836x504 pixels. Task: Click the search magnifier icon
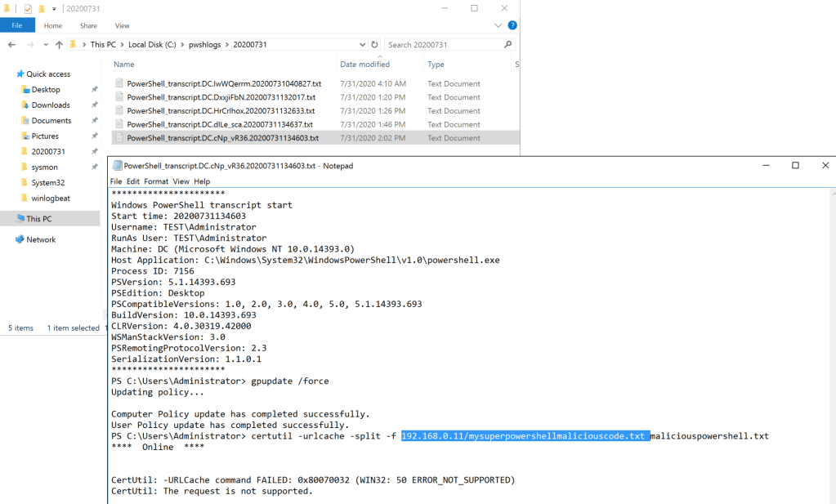(508, 45)
